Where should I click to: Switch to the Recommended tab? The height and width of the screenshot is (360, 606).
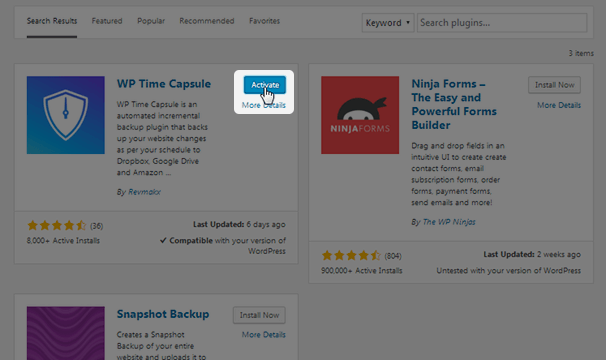tap(207, 21)
